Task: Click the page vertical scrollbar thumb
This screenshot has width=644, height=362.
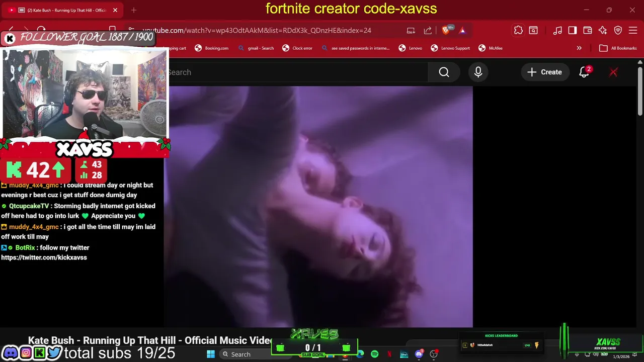Action: pyautogui.click(x=640, y=92)
